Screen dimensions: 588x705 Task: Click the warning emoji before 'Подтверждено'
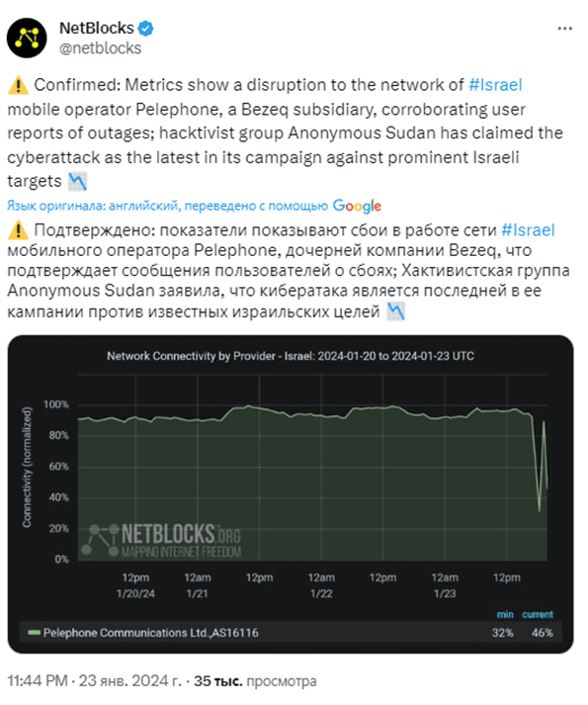[x=18, y=230]
